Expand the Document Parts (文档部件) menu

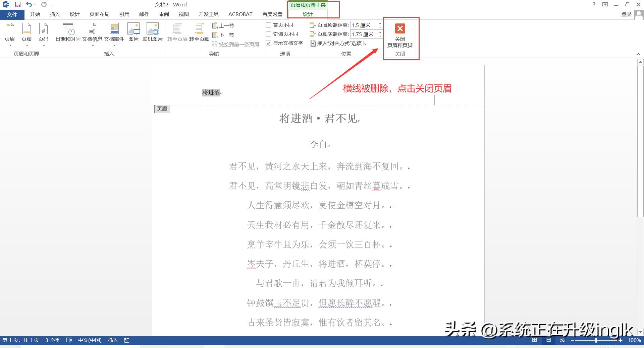click(114, 33)
